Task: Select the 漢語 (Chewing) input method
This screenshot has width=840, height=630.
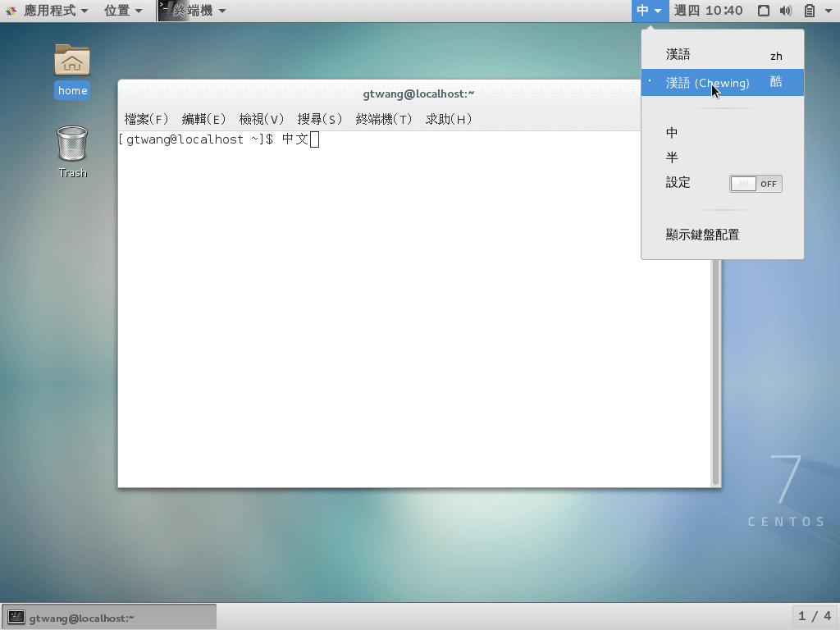Action: coord(707,82)
